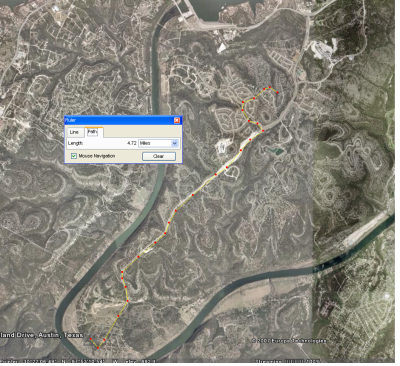Clear the measured ruler path
The image size is (400, 366).
[x=159, y=156]
